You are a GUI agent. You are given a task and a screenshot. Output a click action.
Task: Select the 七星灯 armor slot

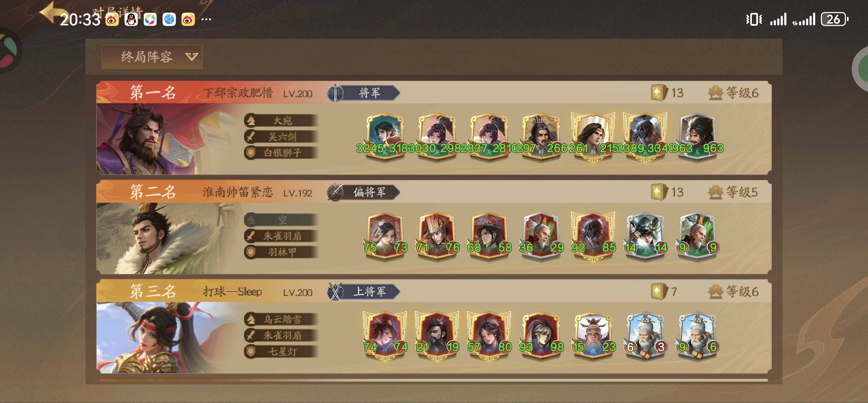pos(281,352)
